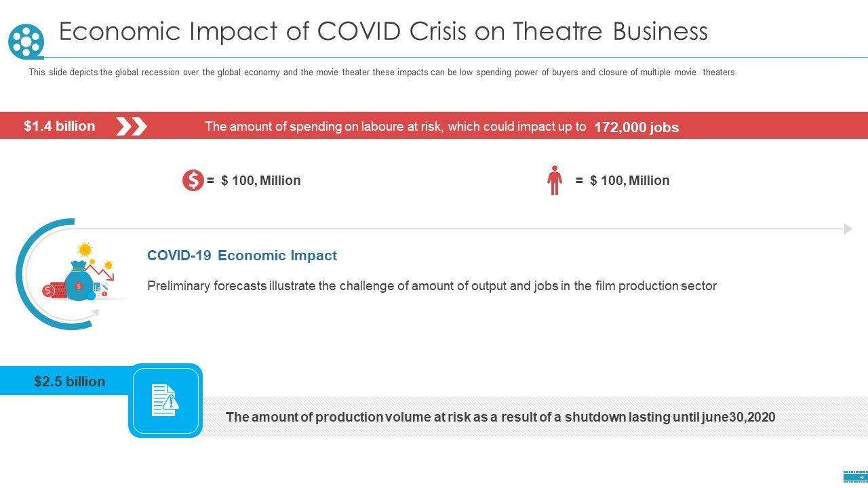
Task: Click the COVID-19 Economic Impact heading
Action: (242, 256)
